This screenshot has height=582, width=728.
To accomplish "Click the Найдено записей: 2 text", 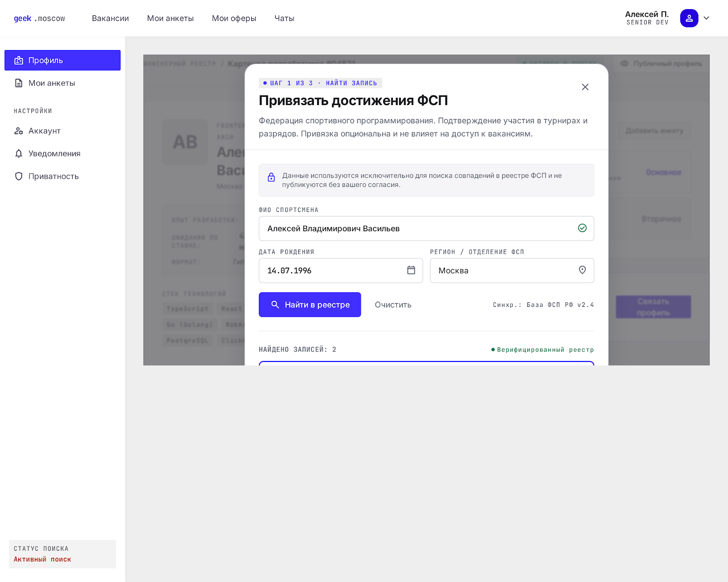I will click(298, 350).
